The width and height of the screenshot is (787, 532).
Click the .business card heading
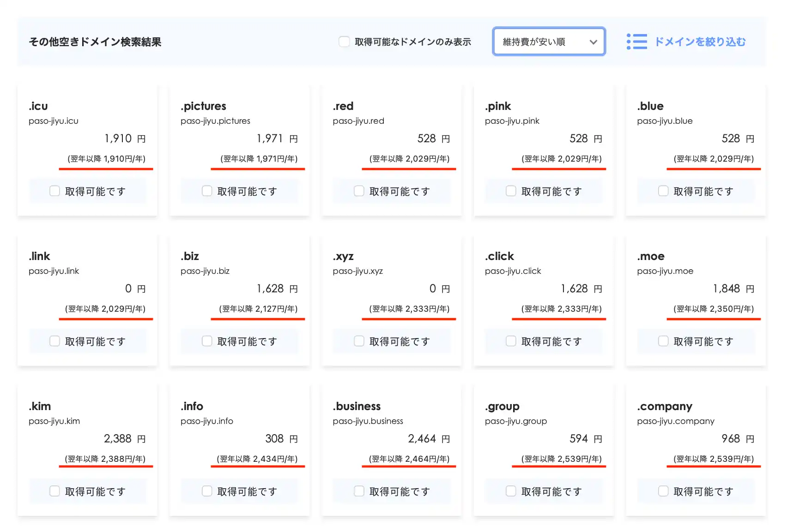(357, 406)
